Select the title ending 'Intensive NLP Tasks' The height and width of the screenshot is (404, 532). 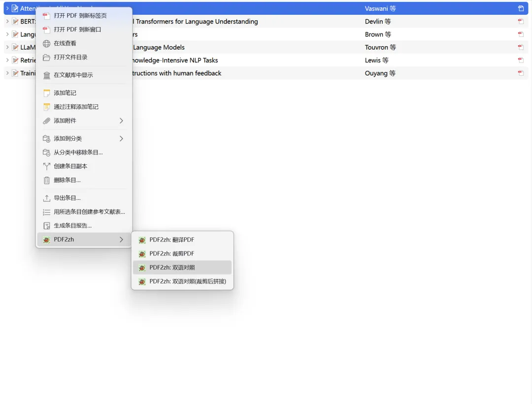(175, 61)
